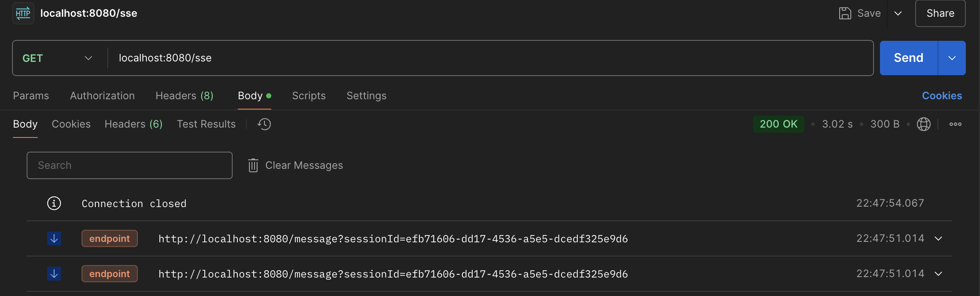The width and height of the screenshot is (980, 296).
Task: Open the three-dot response options menu
Action: click(955, 124)
